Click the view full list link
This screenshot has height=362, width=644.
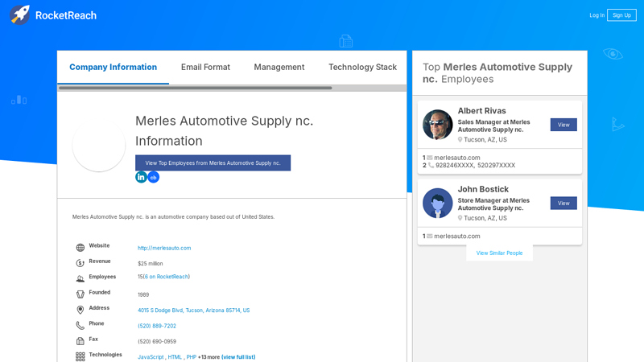click(238, 357)
